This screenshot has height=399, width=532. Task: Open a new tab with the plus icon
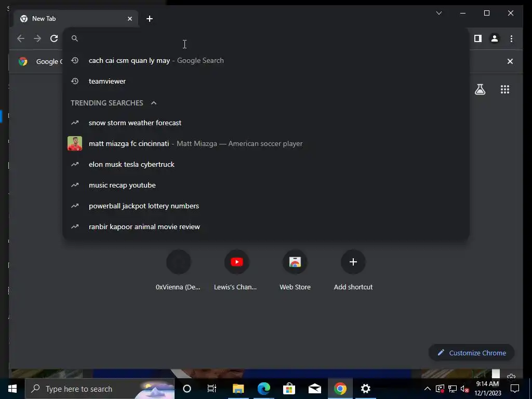click(x=150, y=19)
